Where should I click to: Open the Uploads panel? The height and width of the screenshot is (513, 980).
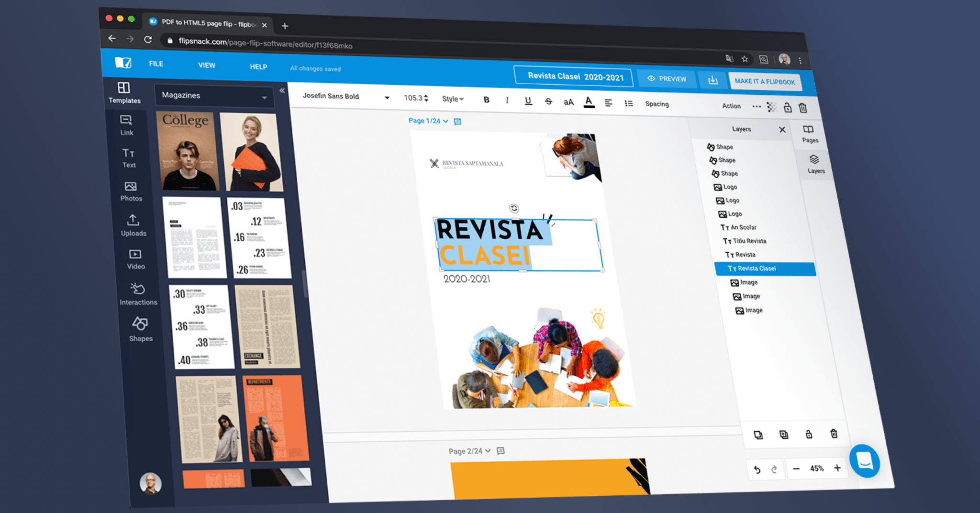[134, 225]
